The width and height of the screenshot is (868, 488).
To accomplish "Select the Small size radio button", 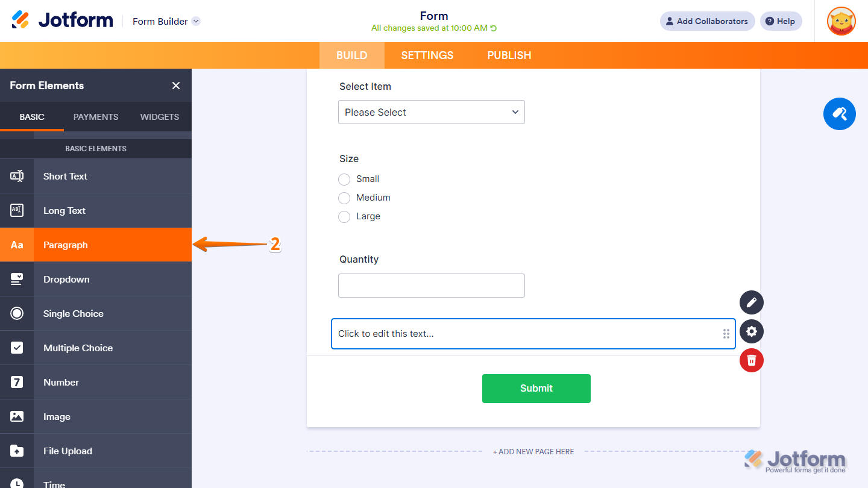I will point(344,179).
